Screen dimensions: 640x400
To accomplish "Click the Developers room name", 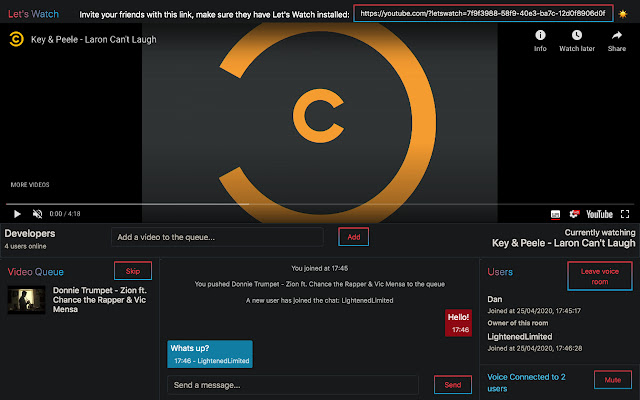I will point(30,233).
